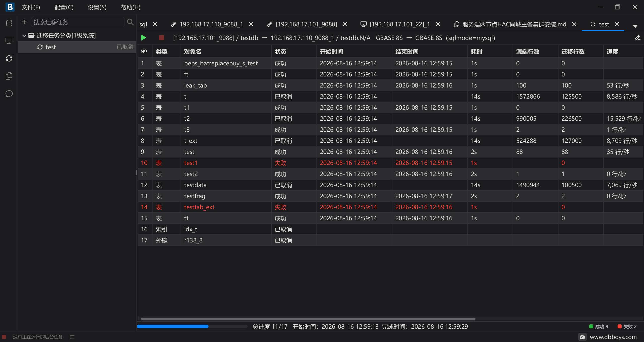Open the tab overflow dropdown arrow
This screenshot has height=342, width=644.
pos(635,26)
